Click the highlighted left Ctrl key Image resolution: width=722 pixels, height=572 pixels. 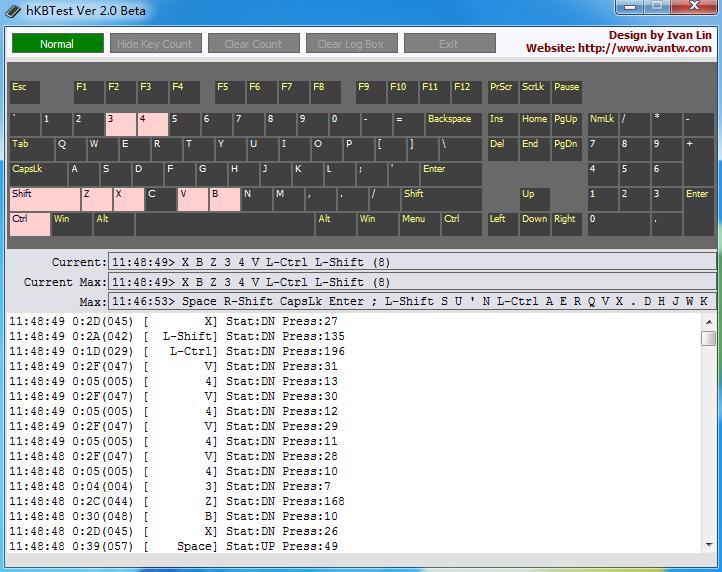tap(30, 224)
